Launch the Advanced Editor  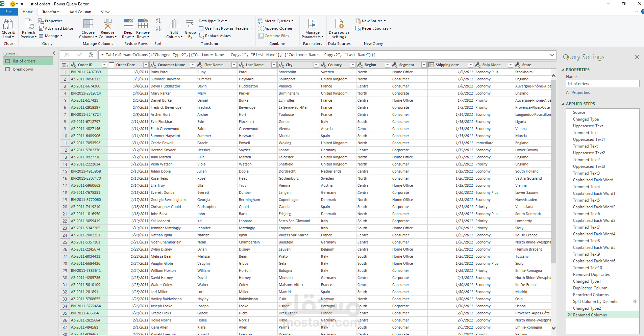56,28
